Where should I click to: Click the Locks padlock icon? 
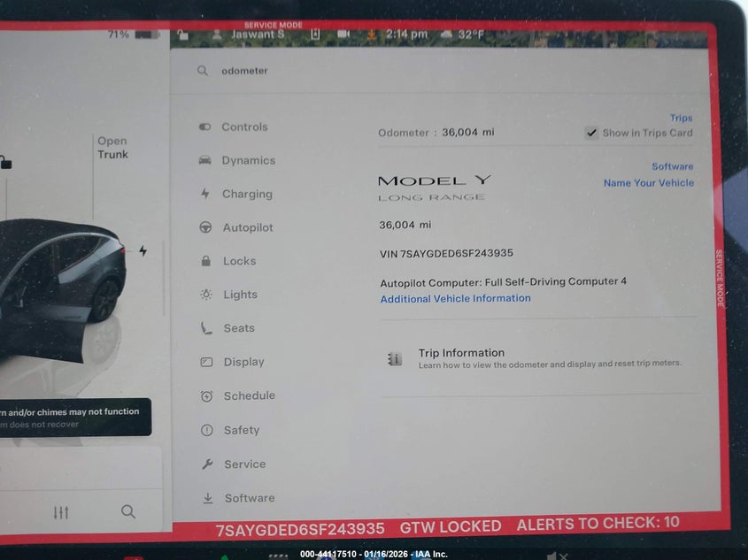[206, 261]
